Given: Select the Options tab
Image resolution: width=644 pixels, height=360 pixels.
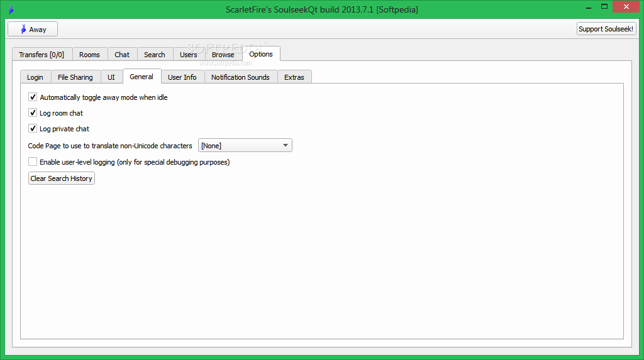Looking at the screenshot, I should coord(261,54).
